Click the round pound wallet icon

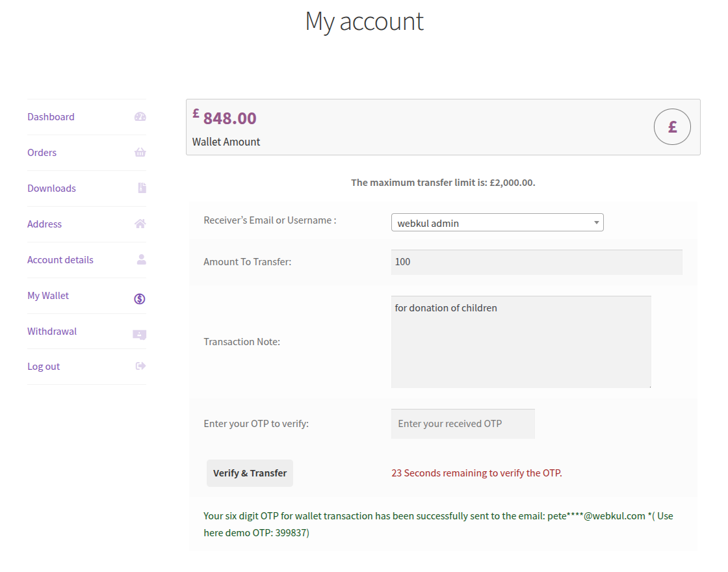click(x=672, y=127)
